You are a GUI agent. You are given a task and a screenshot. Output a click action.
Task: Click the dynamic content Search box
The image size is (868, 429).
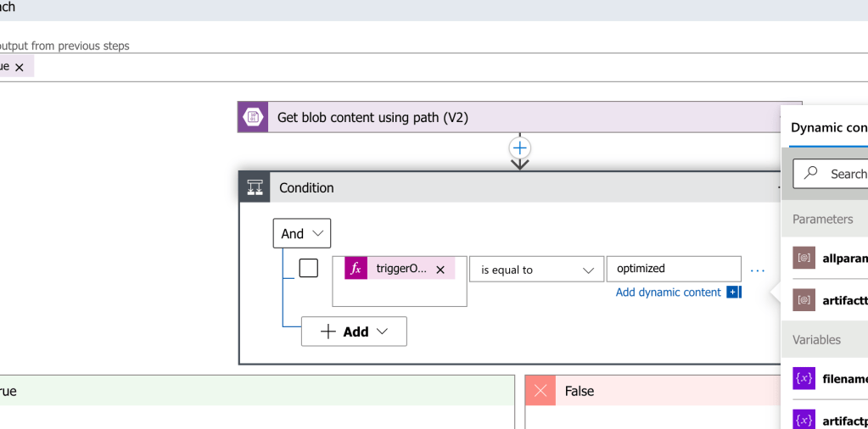click(x=831, y=174)
